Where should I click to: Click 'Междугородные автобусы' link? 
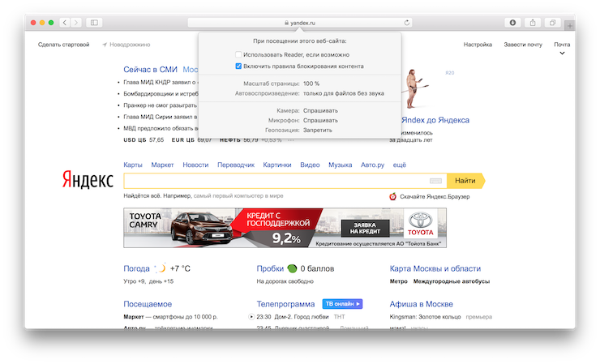[x=452, y=281]
